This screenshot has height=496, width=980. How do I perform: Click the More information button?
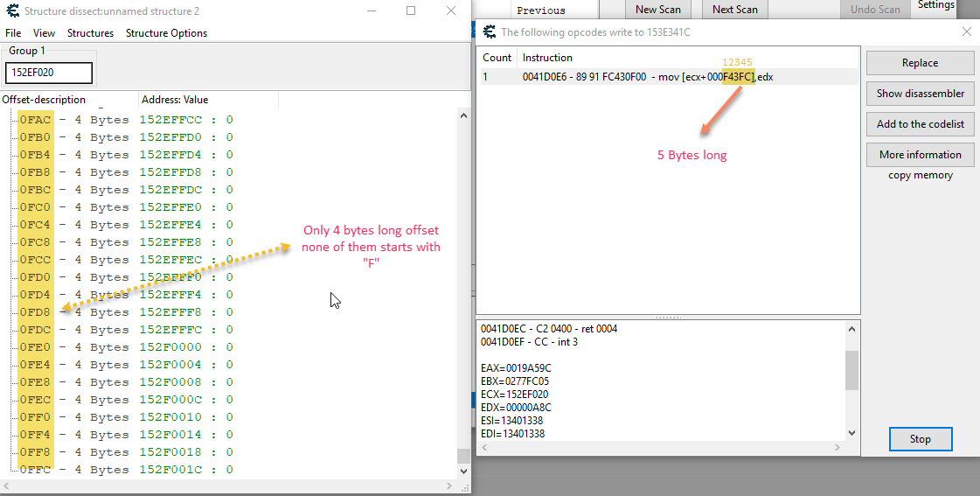click(x=920, y=155)
